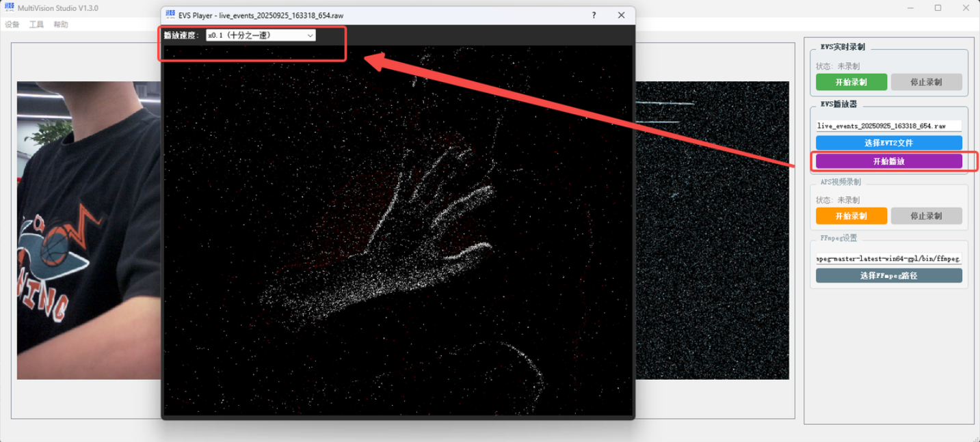Maximize the MultiVision Studio window
The height and width of the screenshot is (442, 980).
[x=938, y=8]
